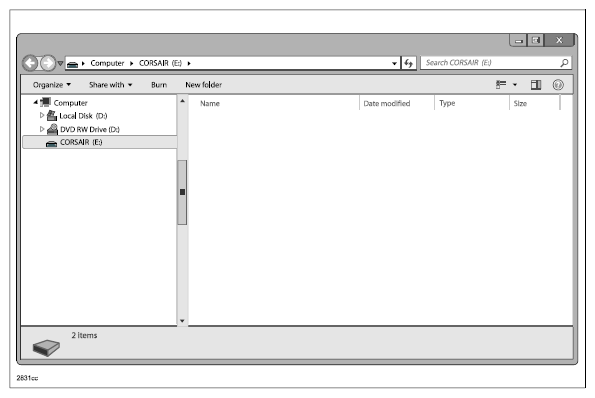Close the Explorer window
Viewport: 595px width, 398px height.
pyautogui.click(x=559, y=40)
